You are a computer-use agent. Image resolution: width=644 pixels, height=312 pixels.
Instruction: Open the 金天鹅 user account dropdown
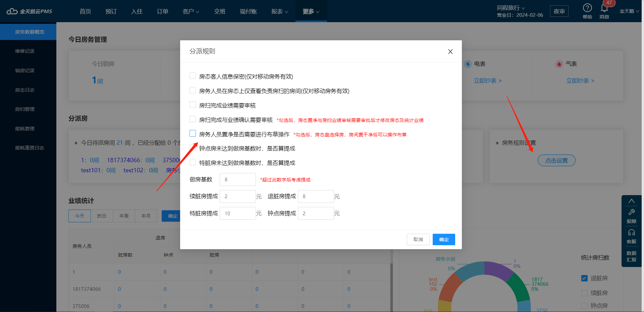pyautogui.click(x=629, y=11)
